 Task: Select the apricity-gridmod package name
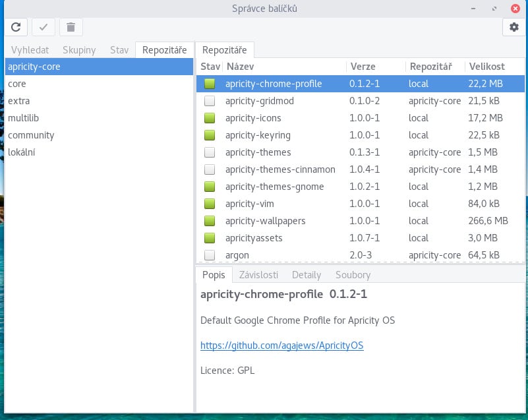point(259,101)
